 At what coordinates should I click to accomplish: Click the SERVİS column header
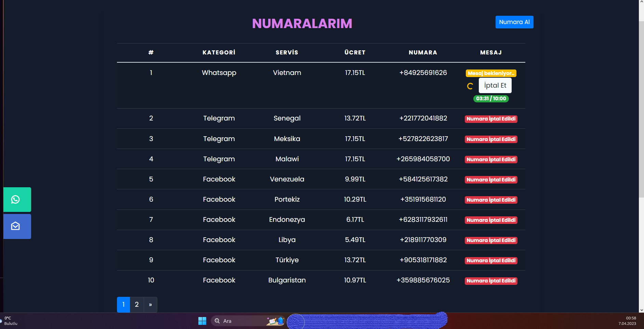287,52
